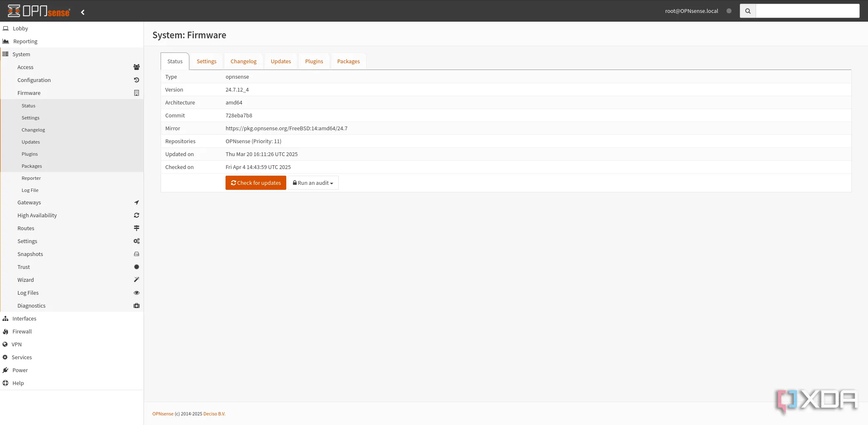The height and width of the screenshot is (425, 868).
Task: Expand the Lobby menu section
Action: (72, 28)
